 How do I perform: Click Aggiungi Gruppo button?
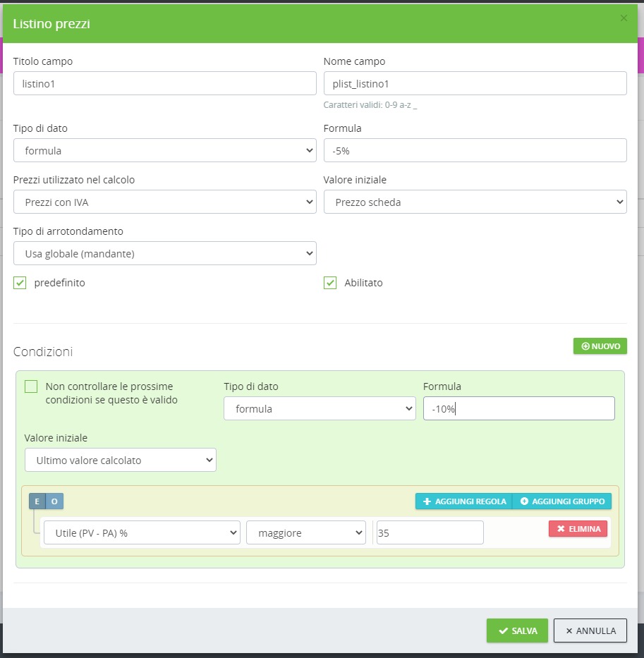point(561,501)
